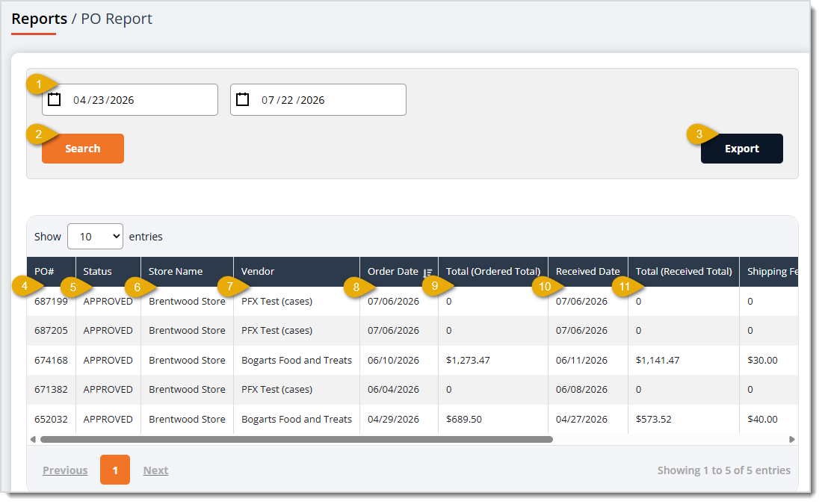Viewport: 822px width, 504px height.
Task: Click PO number 687205
Action: click(51, 331)
